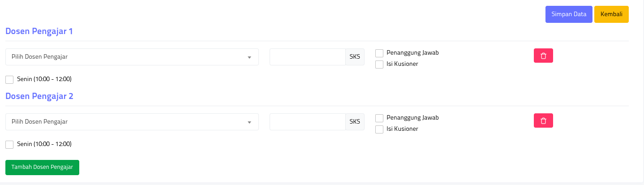Click the Dosen Pengajar 2 heading
The width and height of the screenshot is (644, 185).
39,96
